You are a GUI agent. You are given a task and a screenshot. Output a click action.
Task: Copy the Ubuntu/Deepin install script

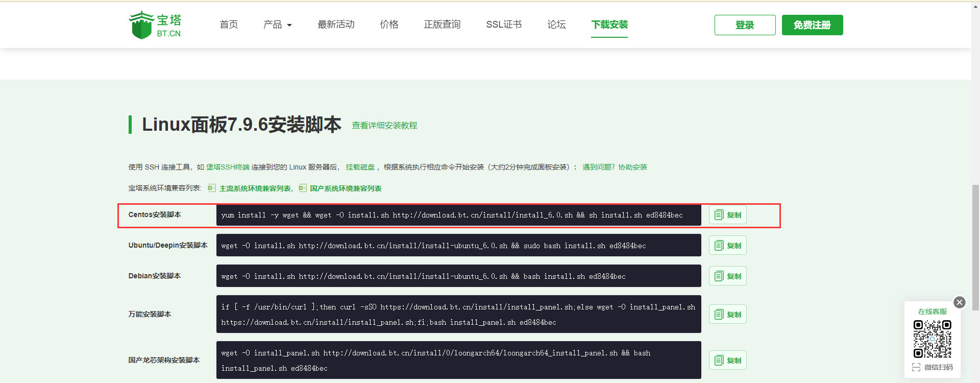pos(727,246)
